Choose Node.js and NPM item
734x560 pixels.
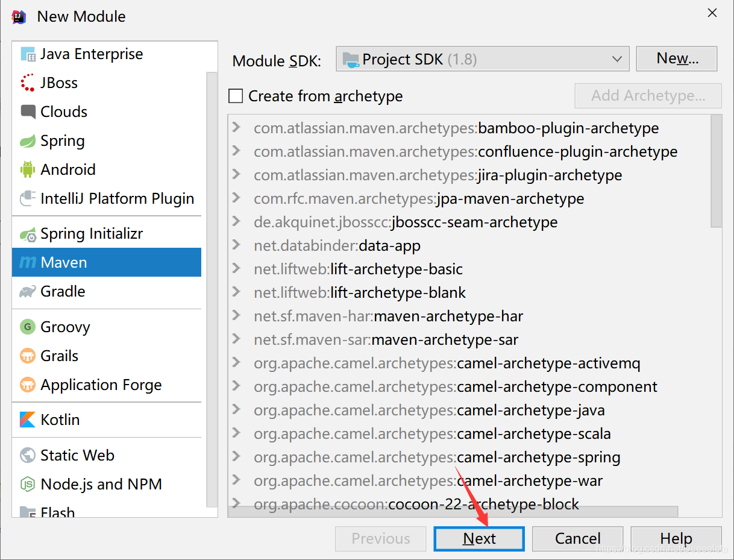(107, 485)
